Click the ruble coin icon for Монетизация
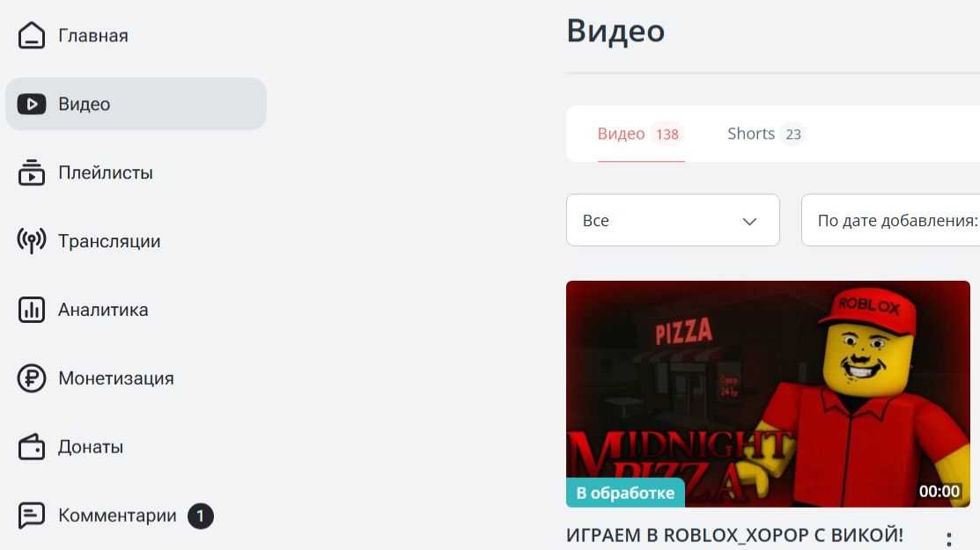The height and width of the screenshot is (550, 980). click(x=31, y=378)
